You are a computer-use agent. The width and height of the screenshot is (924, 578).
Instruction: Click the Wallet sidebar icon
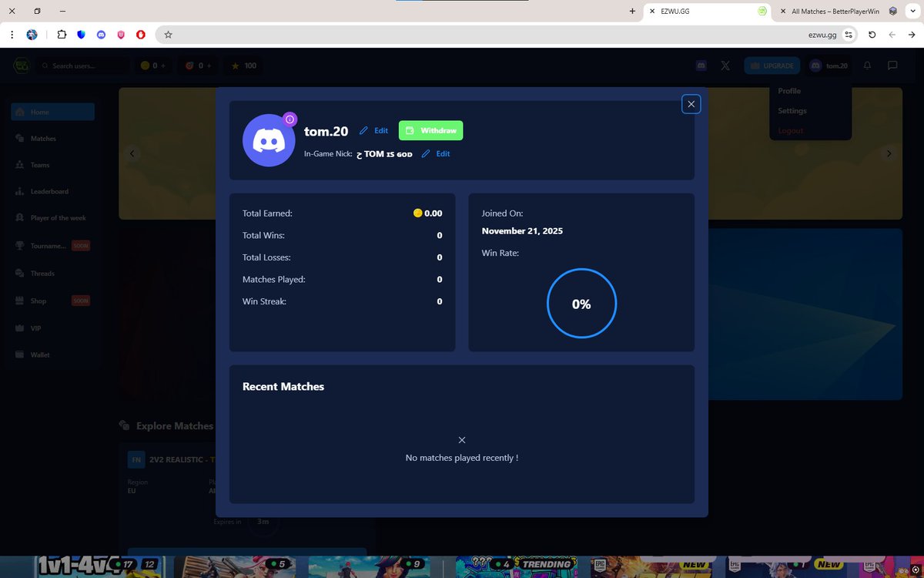20,355
